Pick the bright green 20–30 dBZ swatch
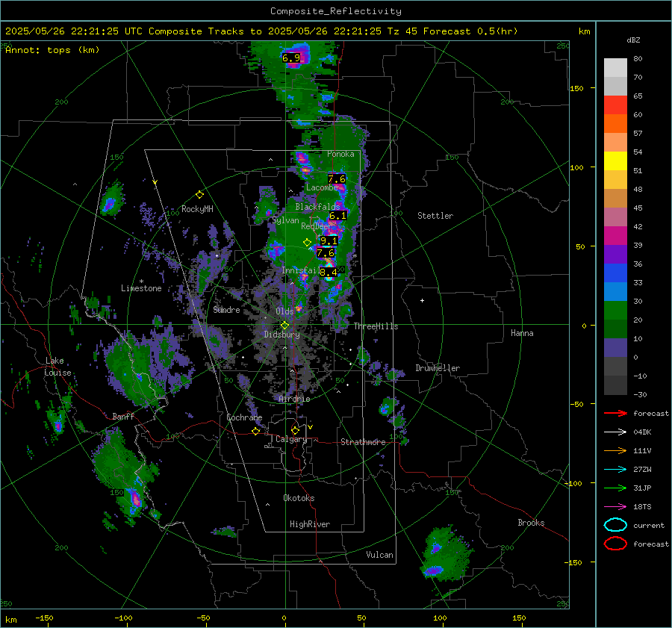This screenshot has width=672, height=628. [x=615, y=311]
